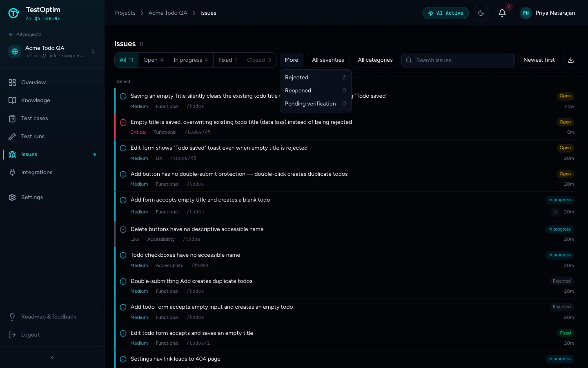Click the Overview grid icon in sidebar

(12, 83)
